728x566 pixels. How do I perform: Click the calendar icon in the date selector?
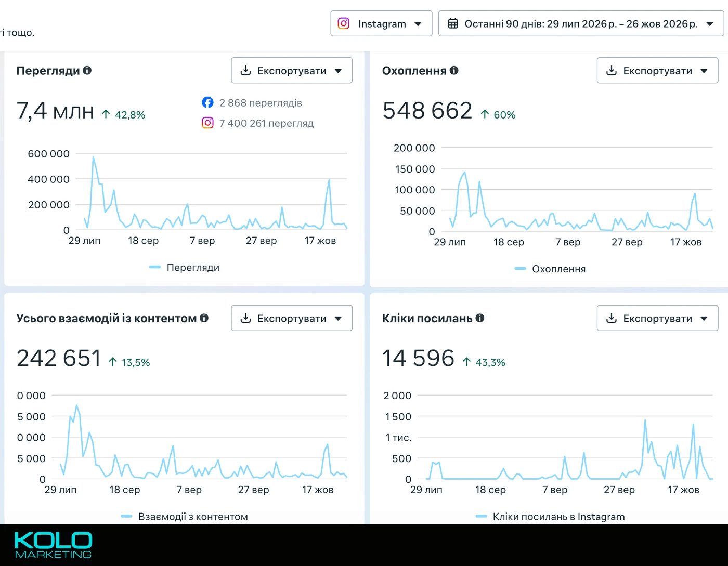click(453, 23)
